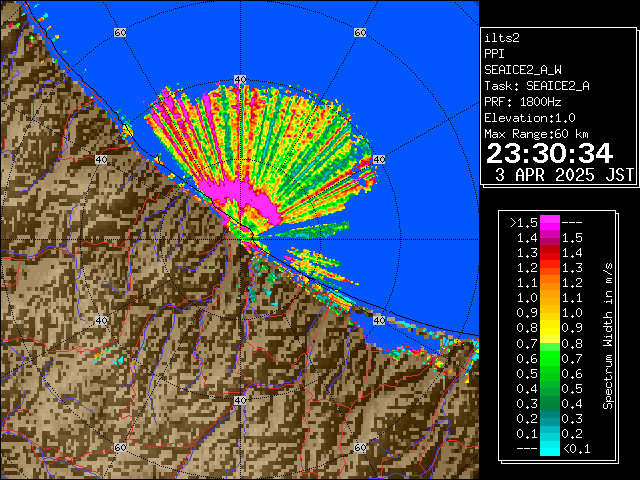Click the 60 km ring label in northwest
This screenshot has height=480, width=640.
pos(120,32)
